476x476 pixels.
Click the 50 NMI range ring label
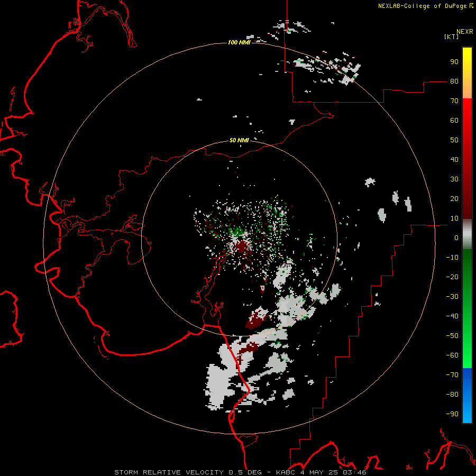click(x=239, y=140)
